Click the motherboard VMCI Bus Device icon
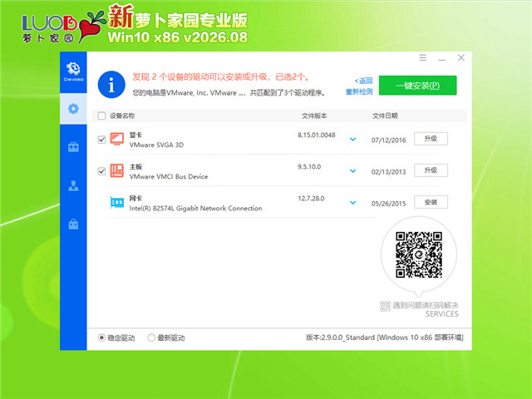532x399 pixels. pyautogui.click(x=117, y=170)
